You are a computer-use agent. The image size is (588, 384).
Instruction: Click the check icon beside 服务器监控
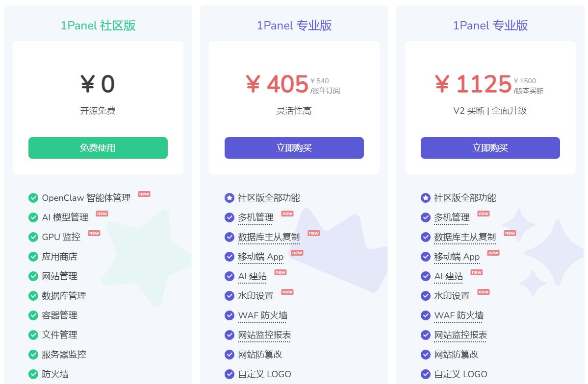[x=33, y=355]
